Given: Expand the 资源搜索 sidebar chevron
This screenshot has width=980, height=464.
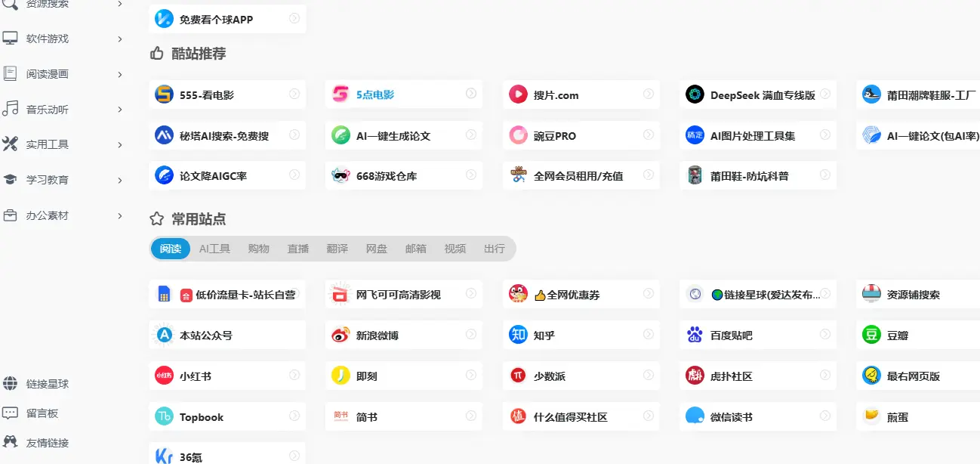Looking at the screenshot, I should 120,5.
